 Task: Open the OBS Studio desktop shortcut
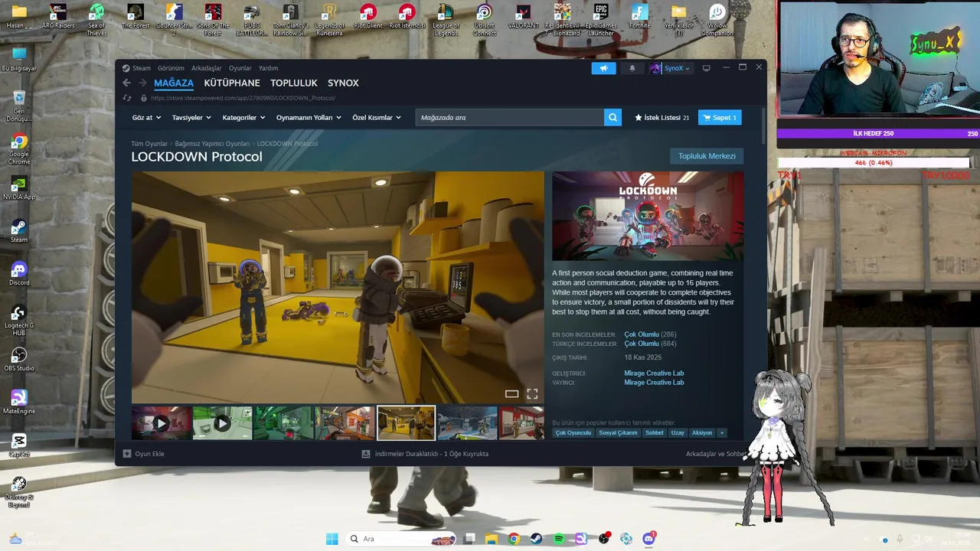[19, 359]
